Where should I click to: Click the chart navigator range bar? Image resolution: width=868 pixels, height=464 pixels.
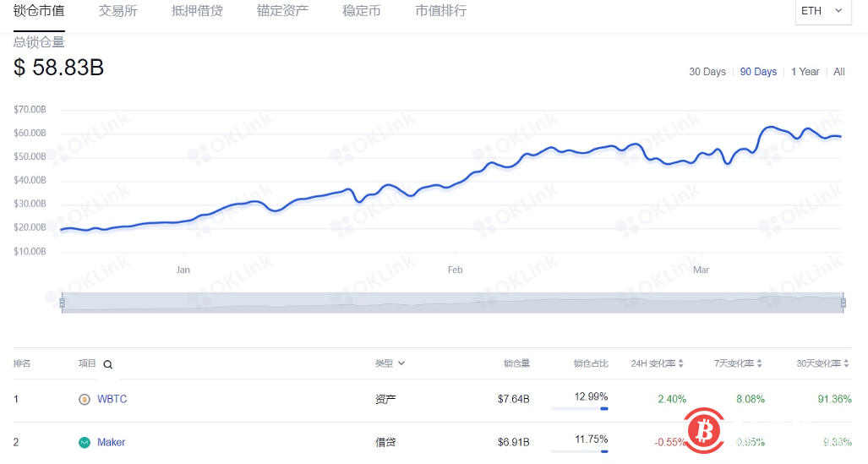(452, 303)
